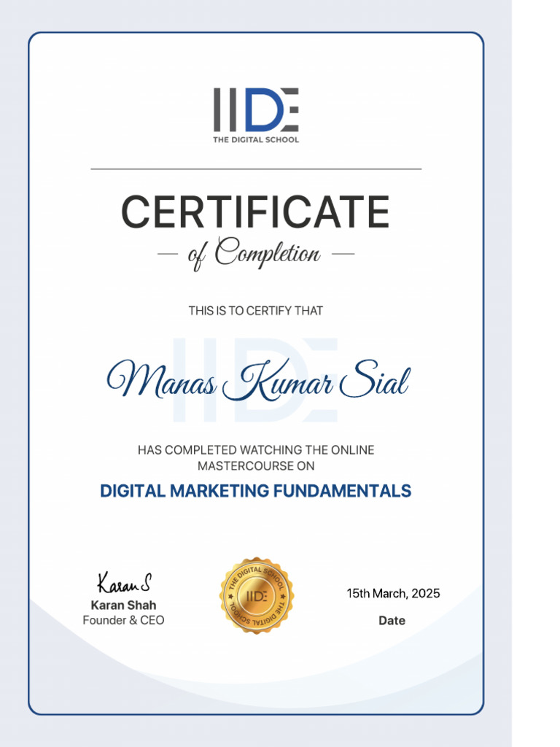Click 'THIS IS TO CERTIFY THAT'
Image resolution: width=560 pixels, height=747 pixels.
[256, 311]
